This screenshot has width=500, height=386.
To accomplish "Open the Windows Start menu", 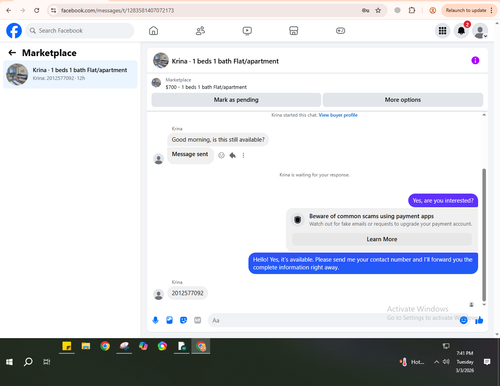I will click(x=9, y=362).
